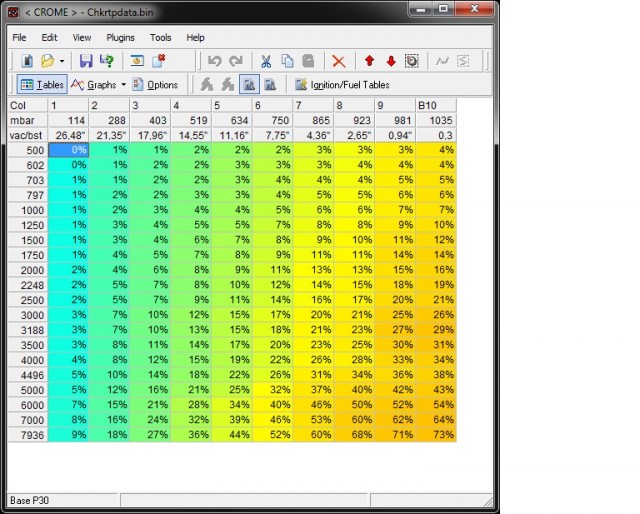Viewport: 640px width, 514px height.
Task: Select the 73% cell in row 7936
Action: (436, 435)
